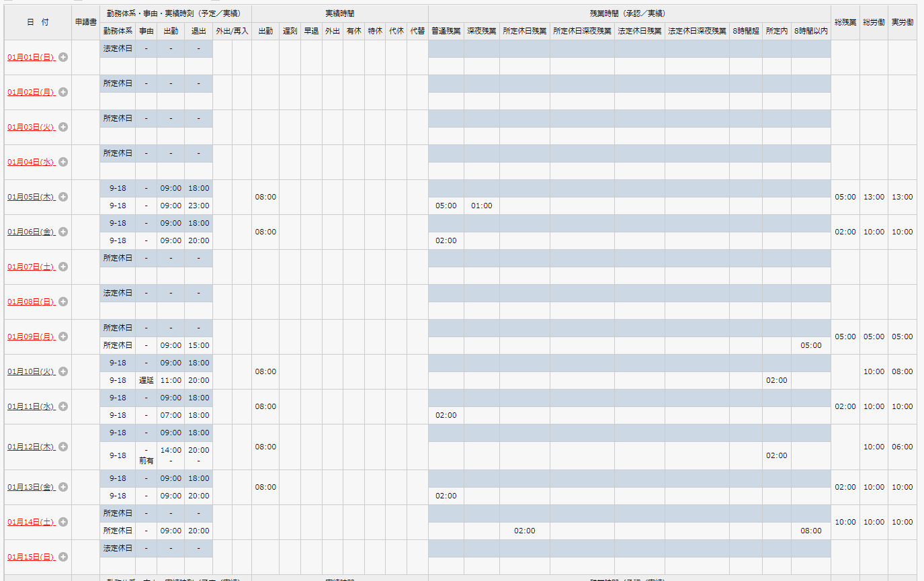Click the 遅延 reason cell on 01月10日

click(146, 380)
